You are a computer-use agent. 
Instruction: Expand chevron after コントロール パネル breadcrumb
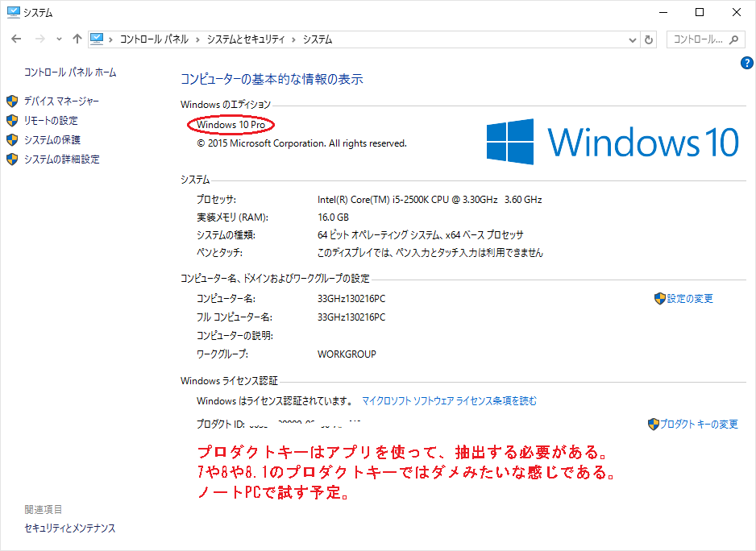click(x=197, y=39)
